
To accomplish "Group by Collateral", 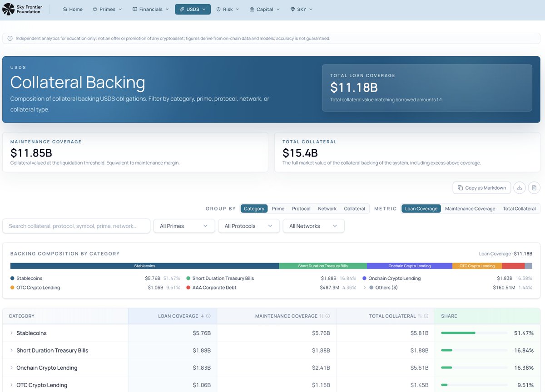I will 354,209.
